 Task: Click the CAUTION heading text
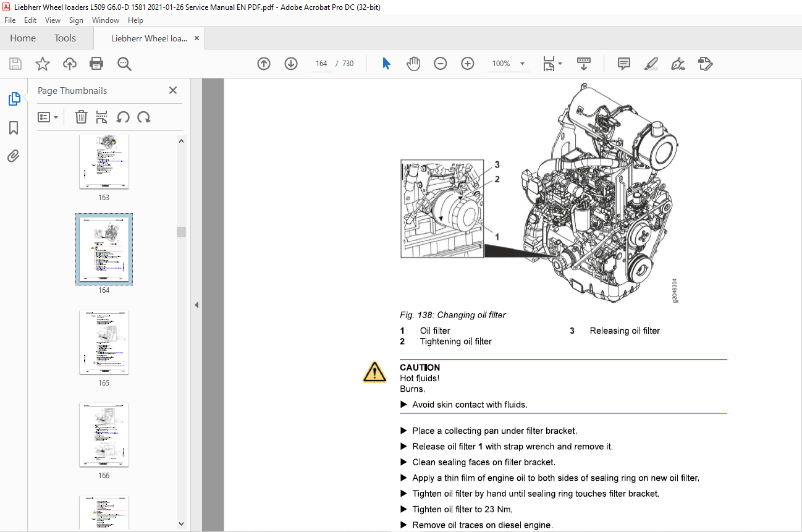420,368
